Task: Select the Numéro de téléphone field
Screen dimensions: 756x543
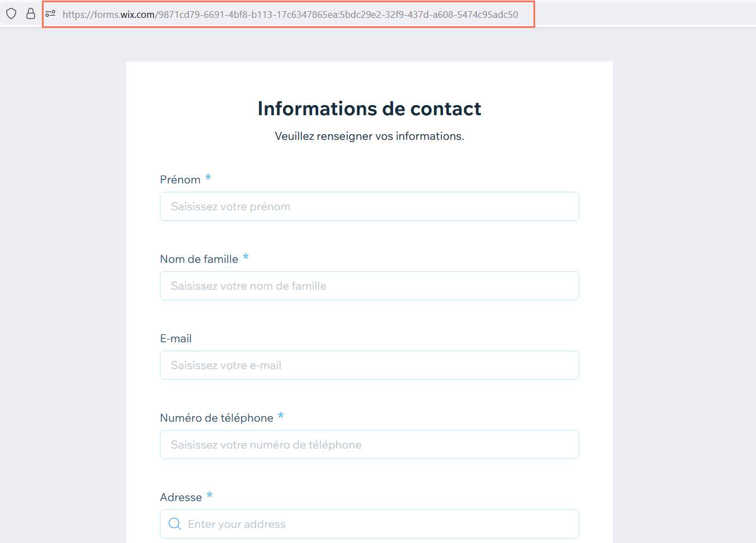Action: pyautogui.click(x=369, y=445)
